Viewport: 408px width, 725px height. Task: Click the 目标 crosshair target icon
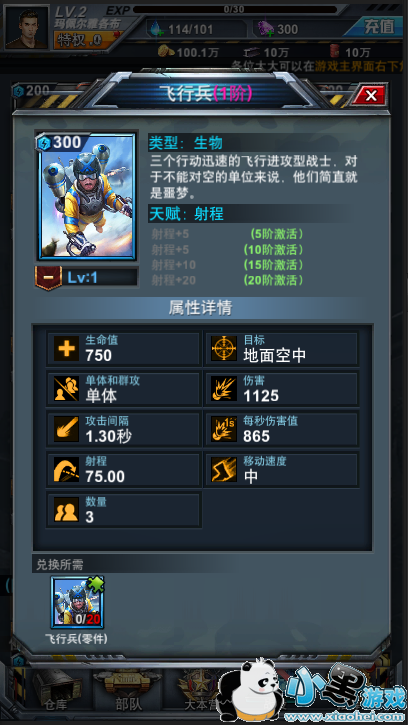(x=224, y=348)
